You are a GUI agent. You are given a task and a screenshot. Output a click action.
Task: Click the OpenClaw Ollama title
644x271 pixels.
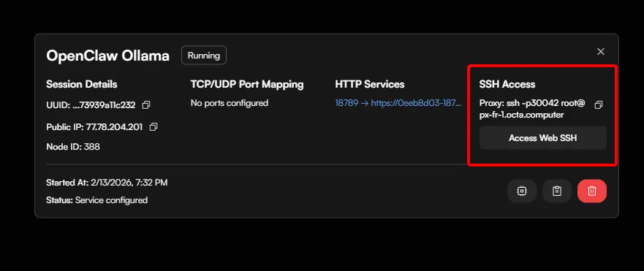107,56
